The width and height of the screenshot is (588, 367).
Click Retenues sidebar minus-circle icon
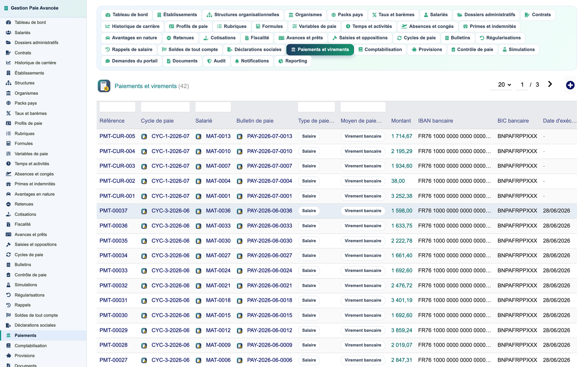coord(9,204)
